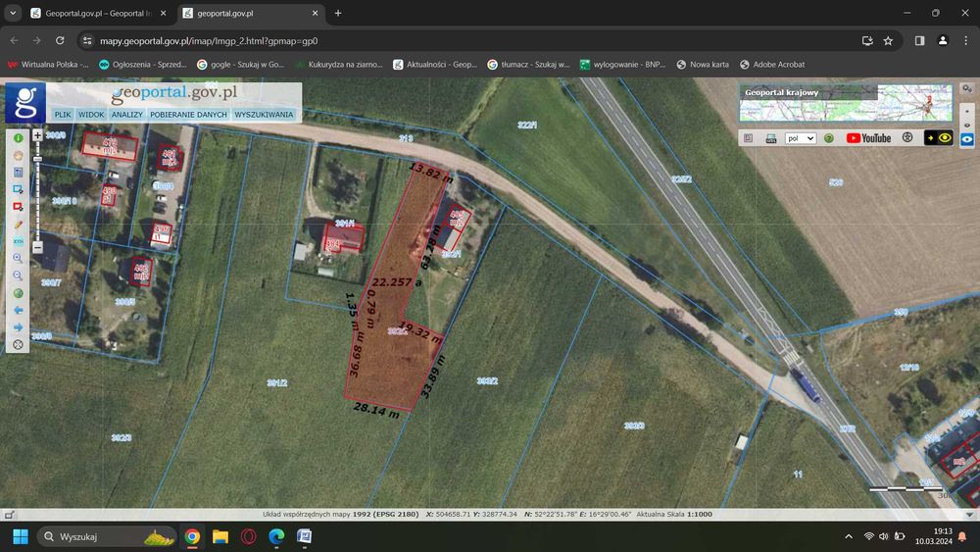
Task: Open the map legend icon
Action: tap(748, 138)
